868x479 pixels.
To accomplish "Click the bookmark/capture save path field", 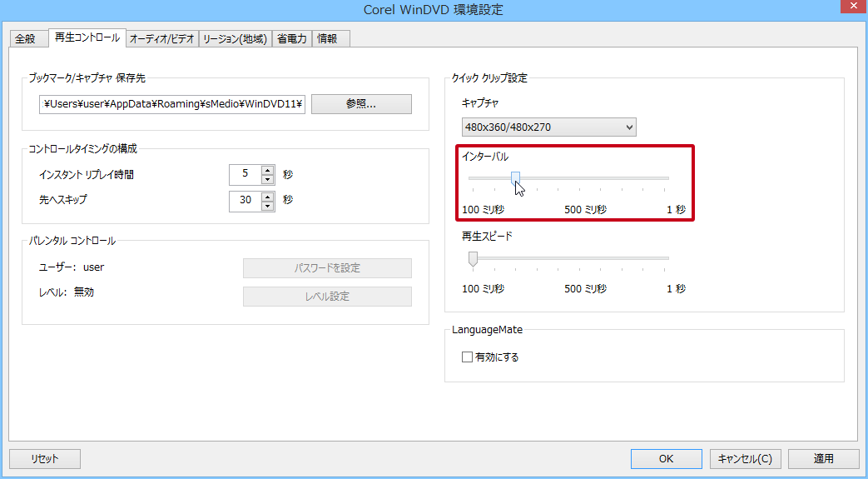I will point(172,104).
